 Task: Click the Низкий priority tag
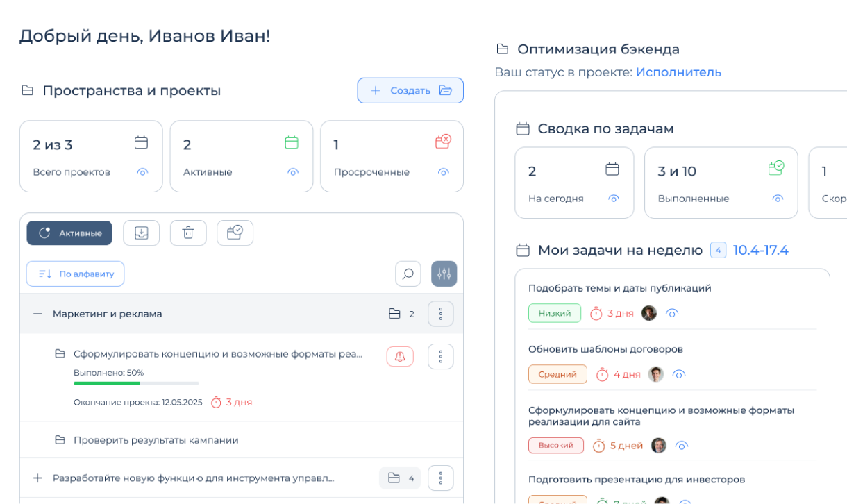(555, 313)
